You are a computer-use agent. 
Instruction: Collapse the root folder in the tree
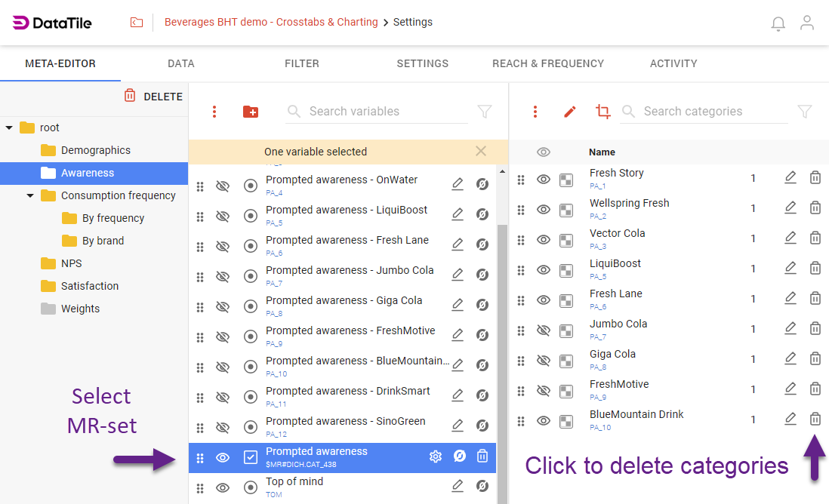pyautogui.click(x=10, y=127)
